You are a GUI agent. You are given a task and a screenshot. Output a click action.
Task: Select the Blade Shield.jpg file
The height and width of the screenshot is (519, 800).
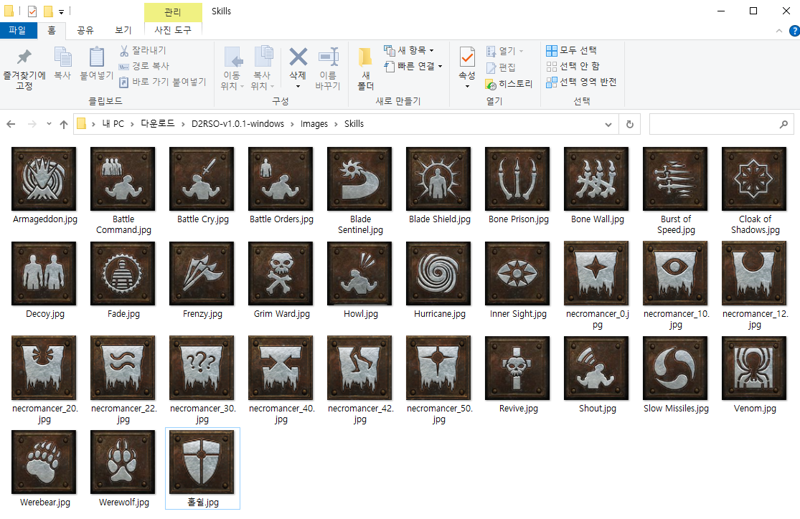point(439,186)
